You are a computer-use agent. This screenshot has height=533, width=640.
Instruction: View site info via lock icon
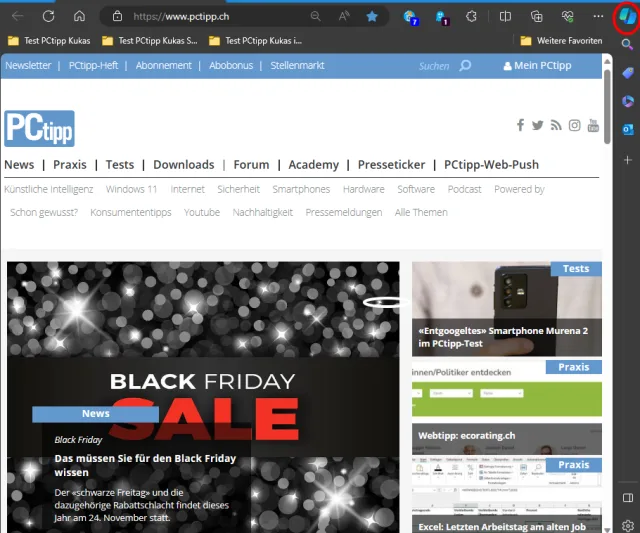[x=117, y=16]
